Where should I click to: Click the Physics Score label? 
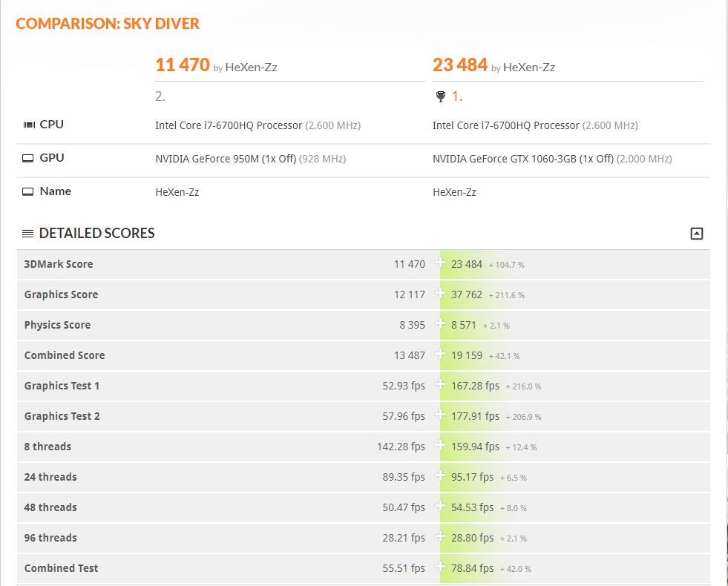click(x=57, y=325)
